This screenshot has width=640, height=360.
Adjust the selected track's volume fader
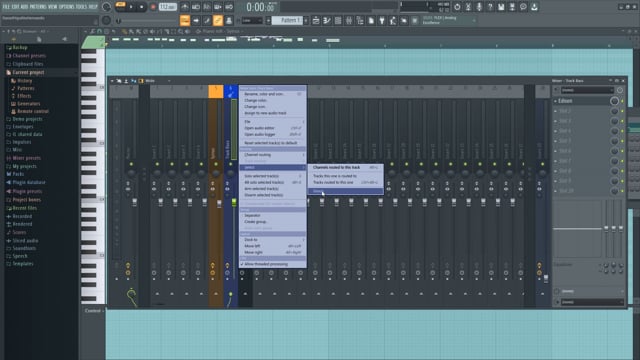[234, 202]
